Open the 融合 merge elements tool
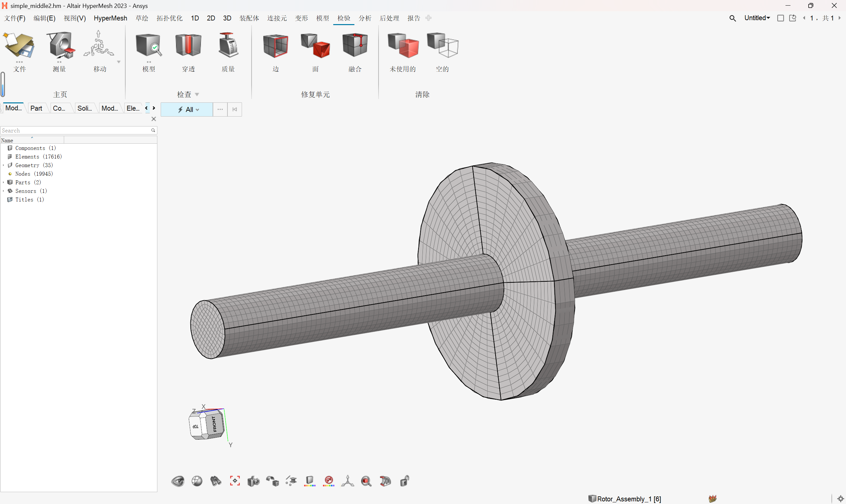This screenshot has width=846, height=504. [x=354, y=46]
